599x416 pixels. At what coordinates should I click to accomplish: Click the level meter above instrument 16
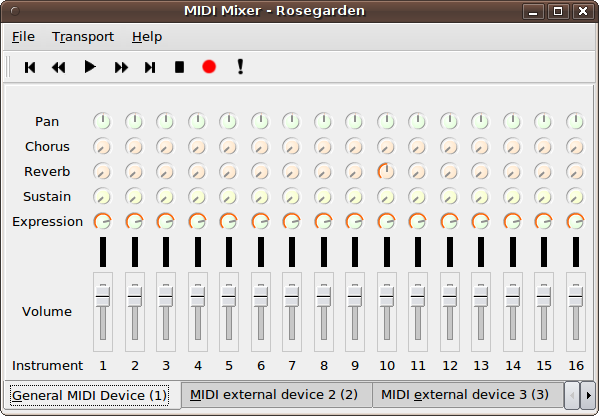tap(576, 252)
